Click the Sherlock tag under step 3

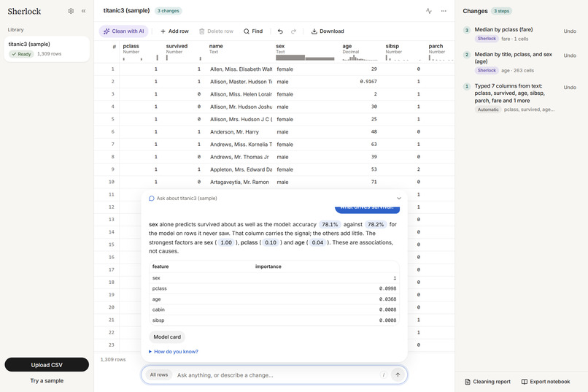[x=487, y=39]
